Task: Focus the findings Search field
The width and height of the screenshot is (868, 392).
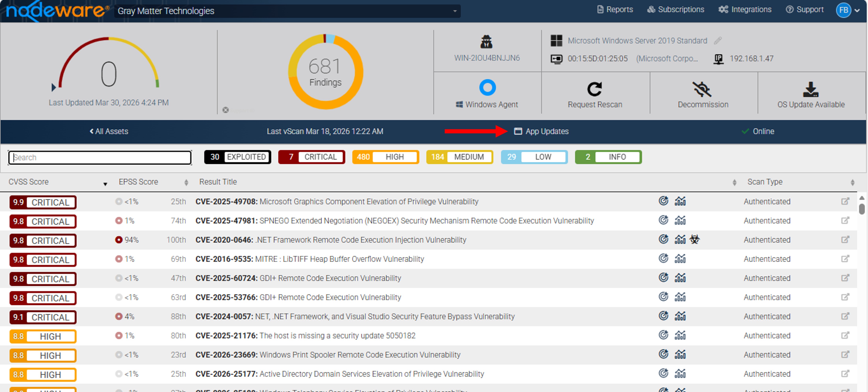Action: (x=100, y=157)
